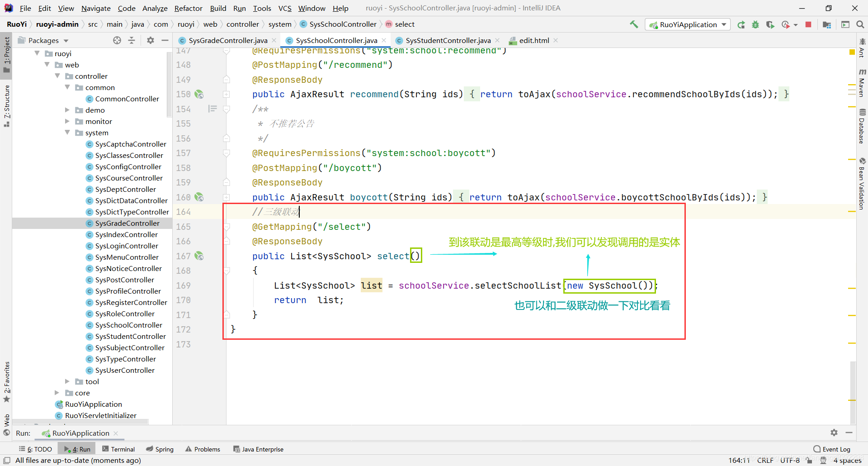The image size is (868, 466).
Task: Click the 164:11 cursor position indicator
Action: tap(739, 460)
